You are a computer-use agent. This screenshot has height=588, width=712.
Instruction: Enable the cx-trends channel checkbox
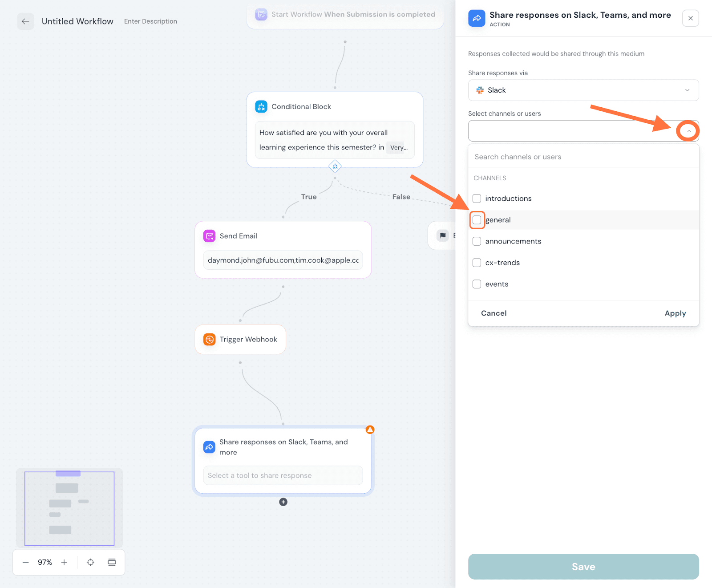(477, 263)
